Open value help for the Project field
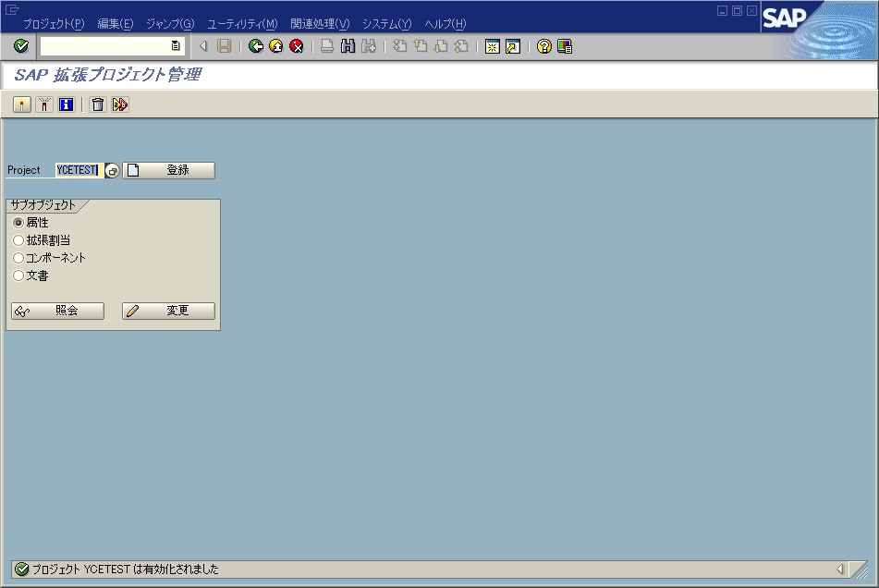Viewport: 879px width, 588px height. tap(110, 170)
